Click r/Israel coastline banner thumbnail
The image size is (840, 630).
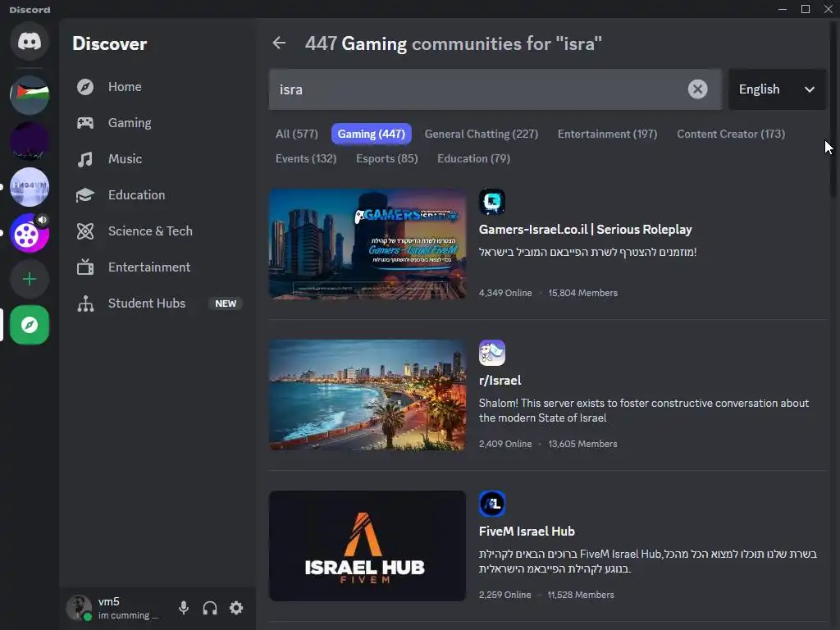point(367,395)
